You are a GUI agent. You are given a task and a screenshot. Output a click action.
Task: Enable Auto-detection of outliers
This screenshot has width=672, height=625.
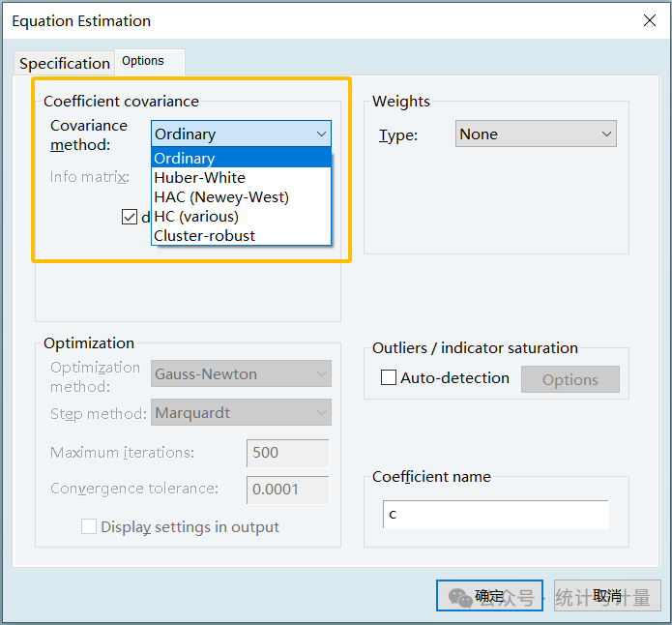coord(389,377)
